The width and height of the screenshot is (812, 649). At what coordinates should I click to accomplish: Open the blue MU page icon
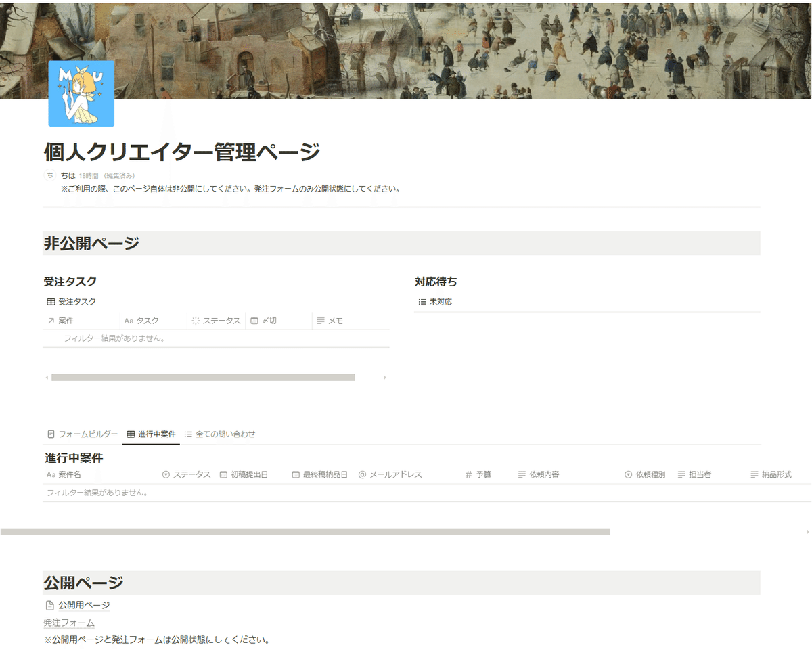pos(81,93)
